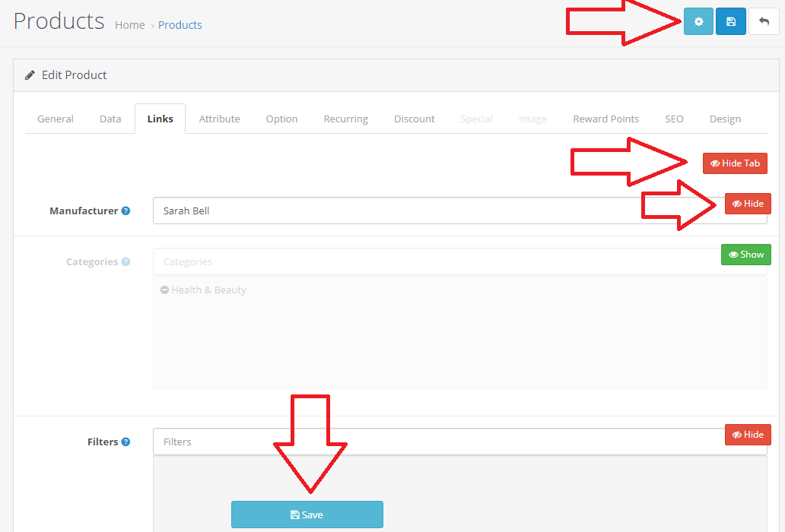
Task: Open the Discount tab
Action: click(x=415, y=119)
